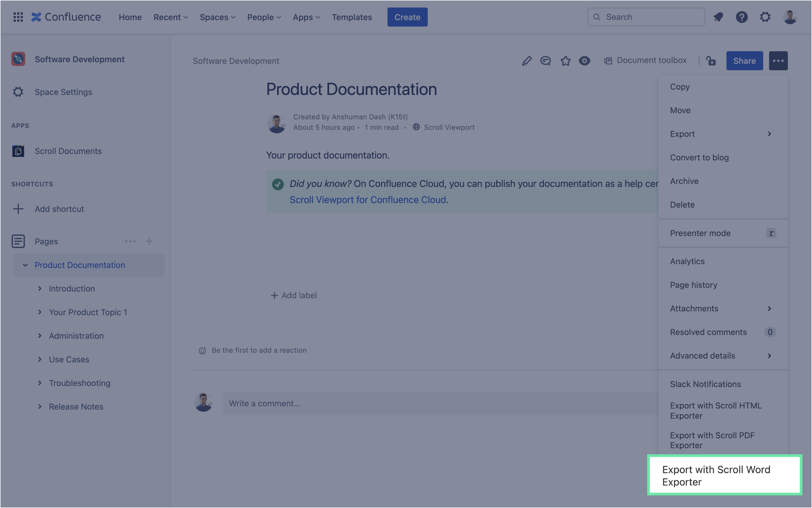This screenshot has height=508, width=812.
Task: Click the more actions ellipsis button
Action: tap(778, 61)
